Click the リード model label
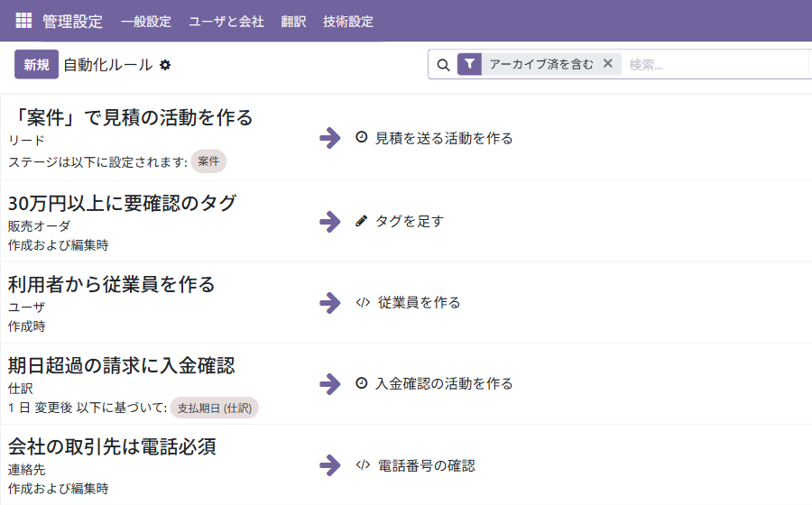Viewport: 812px width, 505px height. click(27, 140)
